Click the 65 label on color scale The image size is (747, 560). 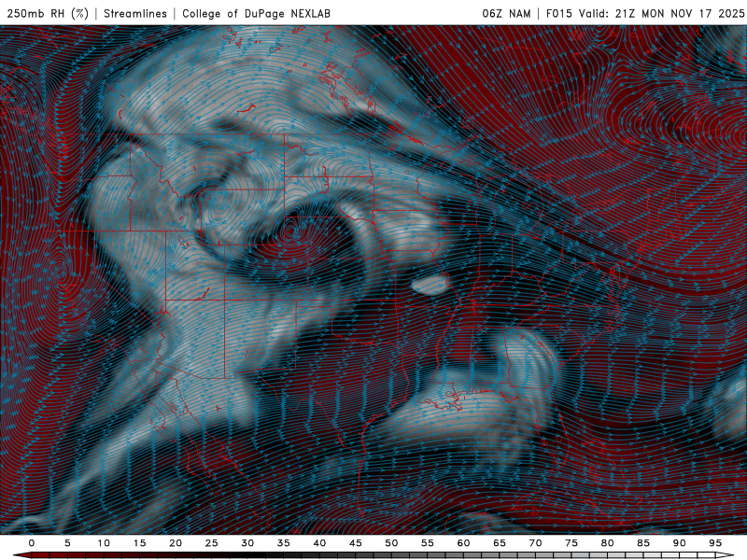[500, 543]
